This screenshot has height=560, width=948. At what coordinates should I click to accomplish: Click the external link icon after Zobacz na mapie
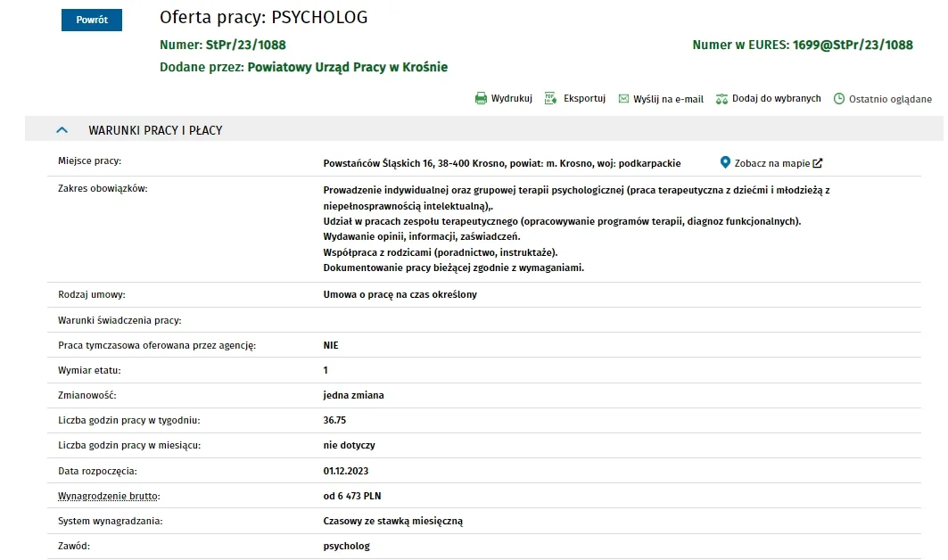818,163
